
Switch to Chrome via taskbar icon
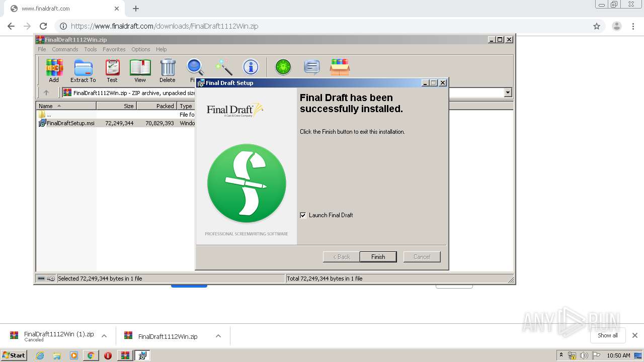tap(91, 355)
